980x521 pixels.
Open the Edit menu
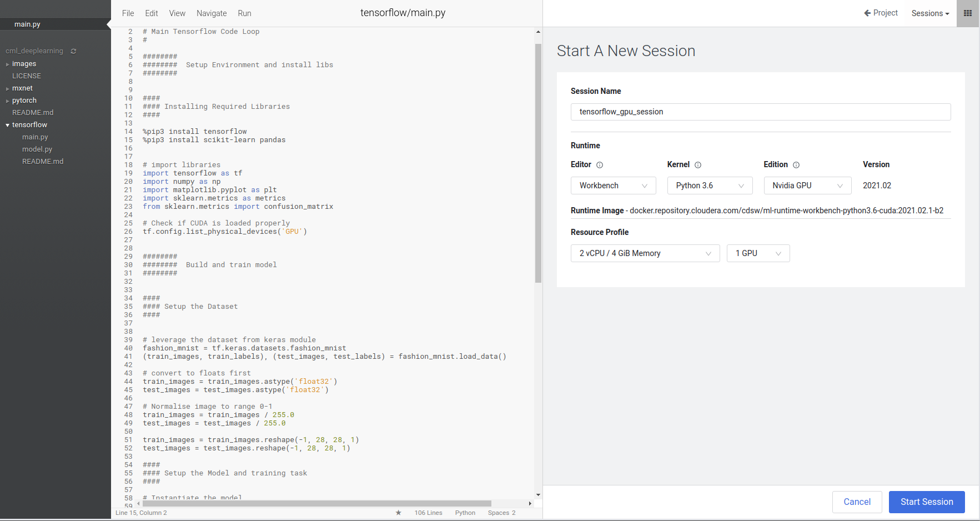pyautogui.click(x=152, y=13)
